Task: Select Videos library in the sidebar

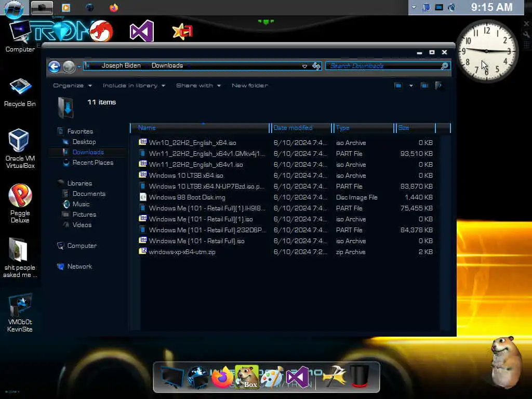Action: point(82,224)
